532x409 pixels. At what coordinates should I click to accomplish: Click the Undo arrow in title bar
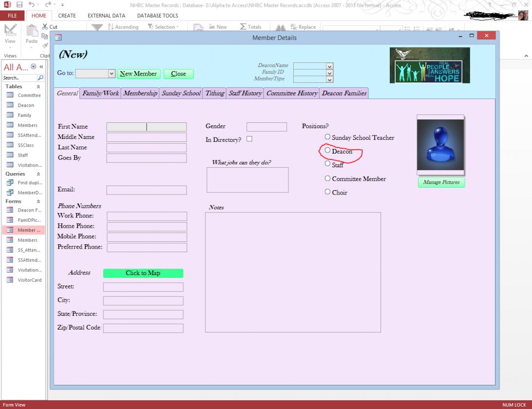tap(31, 4)
